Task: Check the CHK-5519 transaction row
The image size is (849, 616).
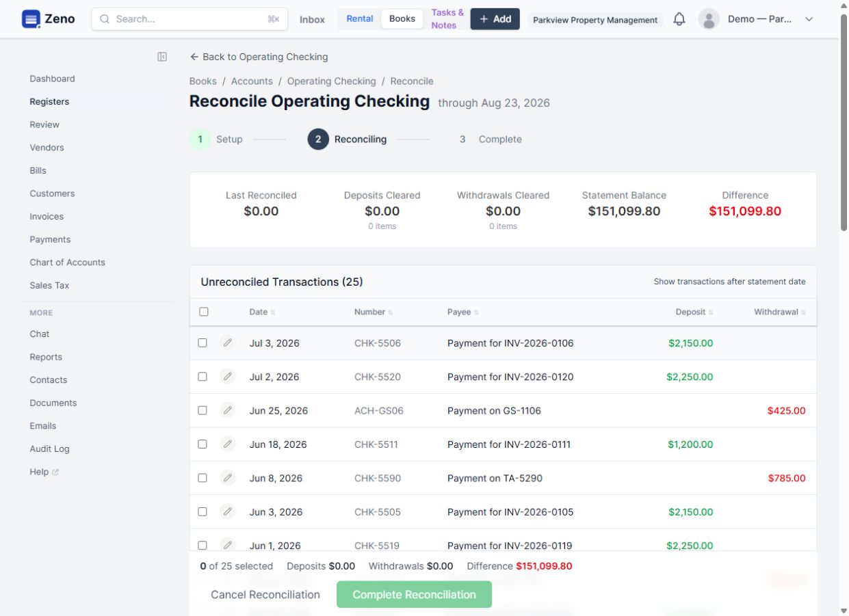Action: [203, 545]
